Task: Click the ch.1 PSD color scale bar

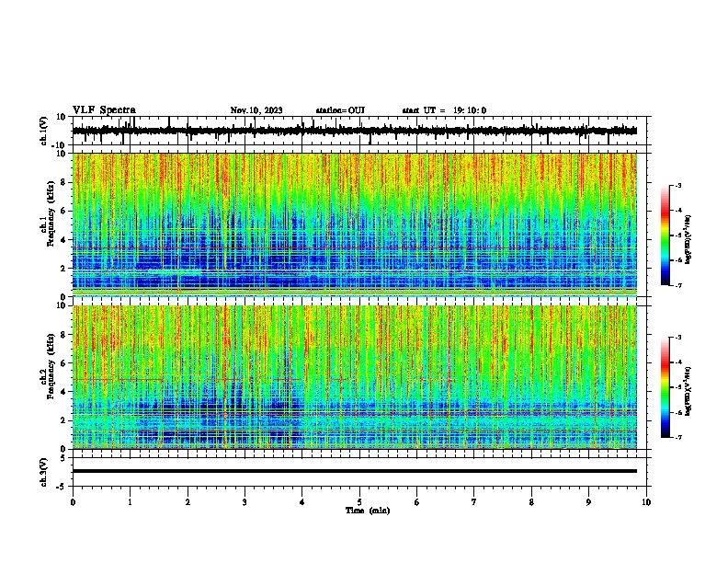Action: coord(665,236)
